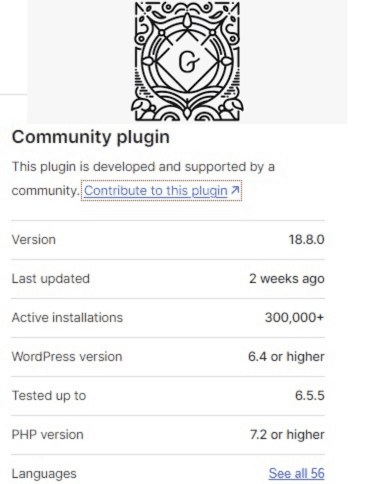Screen dimensions: 375x484
Task: Click the PHP version label
Action: [x=48, y=435]
